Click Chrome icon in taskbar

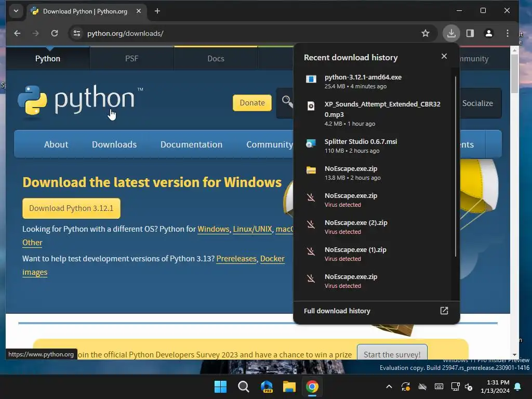click(312, 387)
